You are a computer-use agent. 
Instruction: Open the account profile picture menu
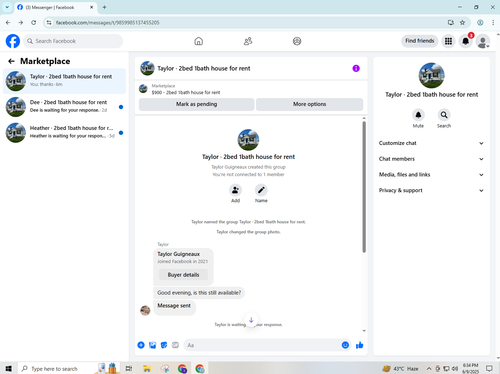point(483,41)
